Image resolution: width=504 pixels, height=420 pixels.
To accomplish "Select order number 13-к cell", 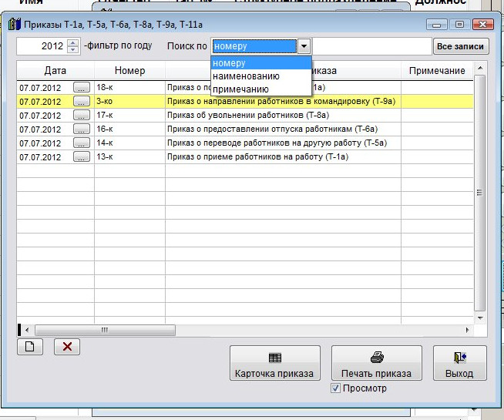I will [129, 156].
